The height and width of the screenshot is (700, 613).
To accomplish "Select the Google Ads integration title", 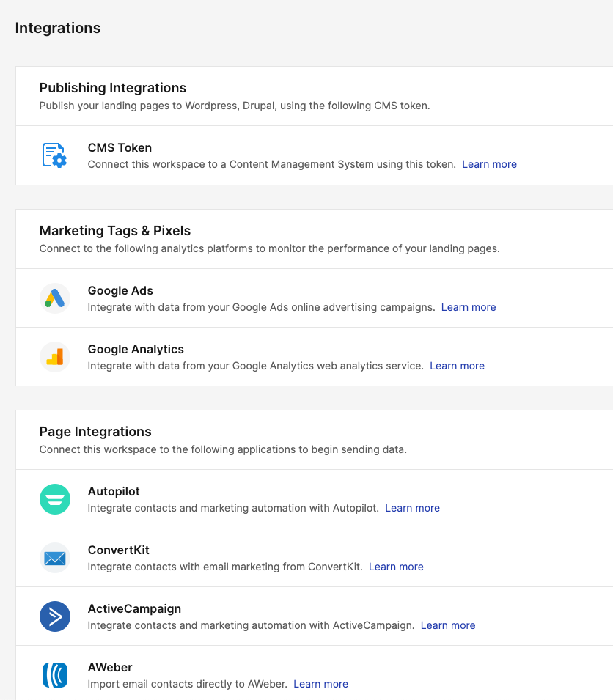I will [x=120, y=290].
